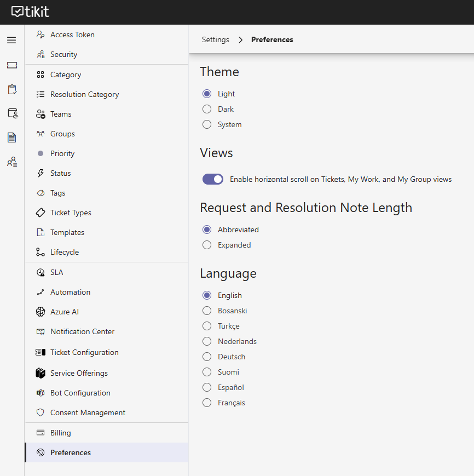Screen dimensions: 474x476
Task: Select Deutsch as the language
Action: (x=207, y=357)
